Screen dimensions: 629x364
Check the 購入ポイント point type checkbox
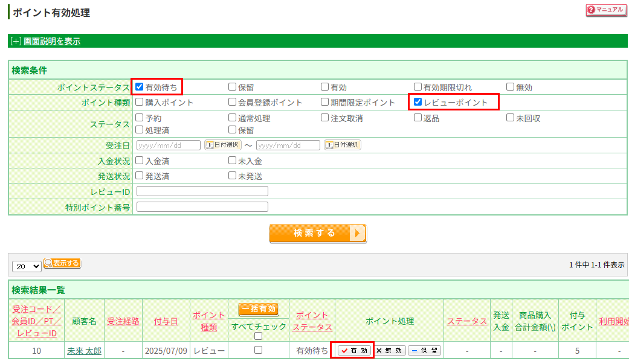click(138, 101)
